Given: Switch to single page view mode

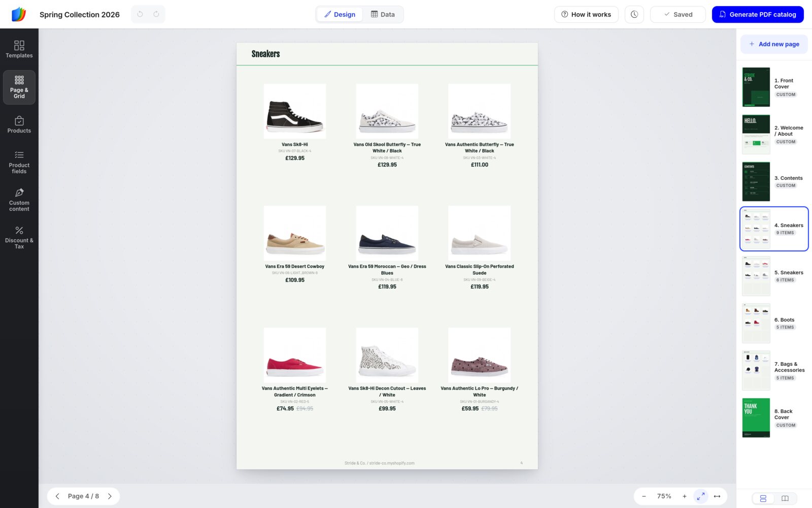Looking at the screenshot, I should pyautogui.click(x=763, y=498).
